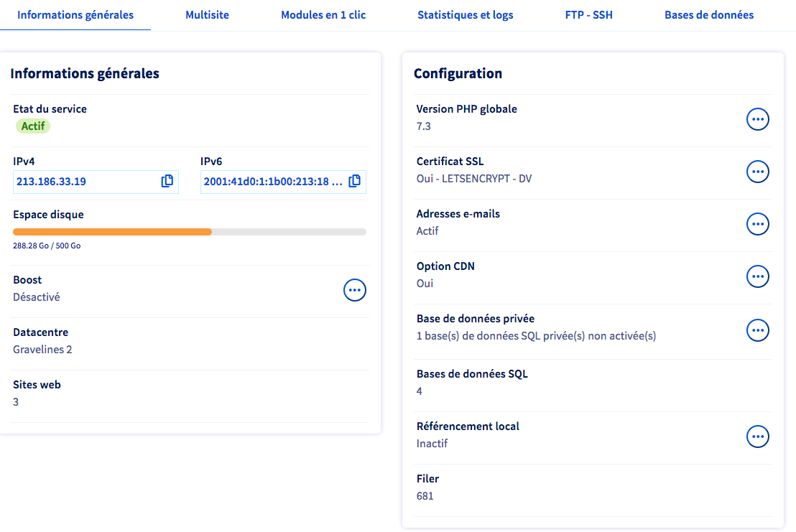Click Option CDN ellipsis button

758,276
